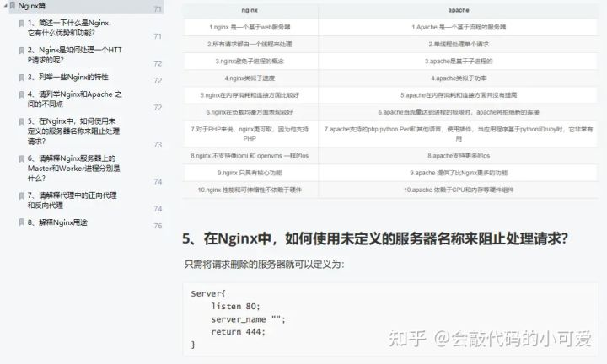607x364 pixels.
Task: Click the apache column header in table
Action: pos(459,10)
